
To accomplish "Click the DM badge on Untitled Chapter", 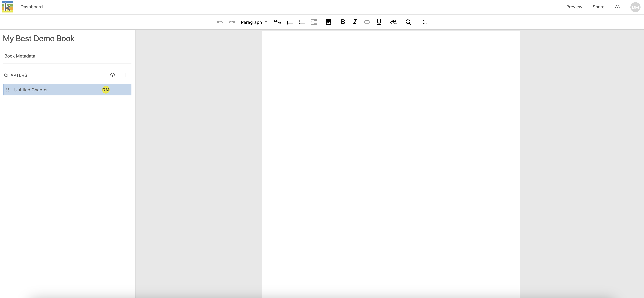I will click(x=106, y=90).
